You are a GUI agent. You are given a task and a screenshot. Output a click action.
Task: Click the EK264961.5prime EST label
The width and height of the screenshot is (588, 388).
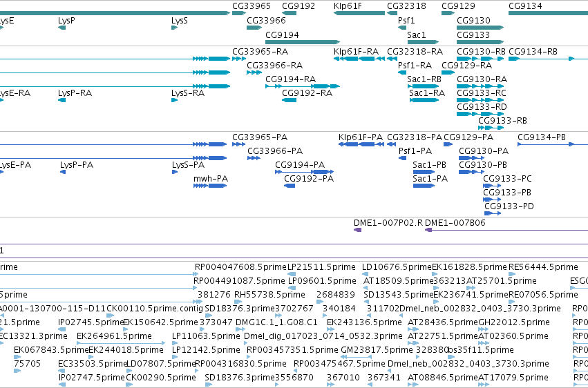[x=115, y=336]
